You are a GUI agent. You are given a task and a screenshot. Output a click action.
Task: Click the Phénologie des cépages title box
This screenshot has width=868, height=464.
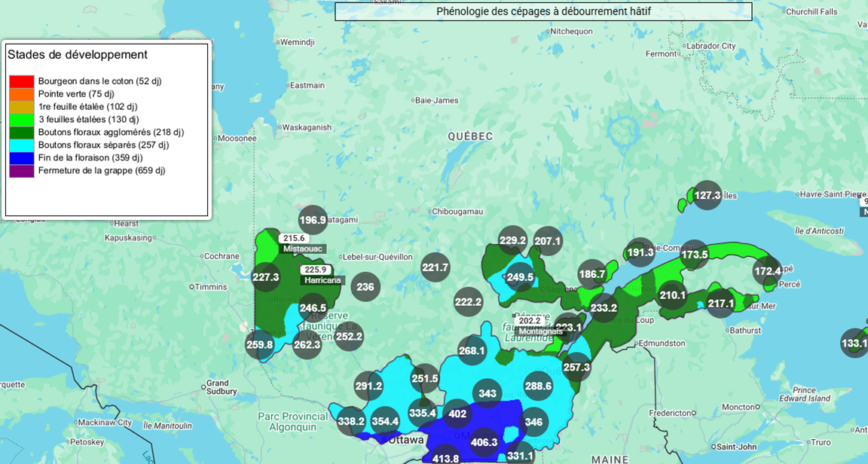tap(543, 11)
